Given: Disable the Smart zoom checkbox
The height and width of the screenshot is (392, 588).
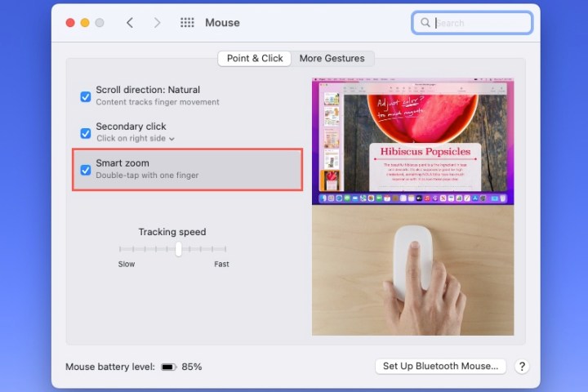Looking at the screenshot, I should (x=86, y=170).
